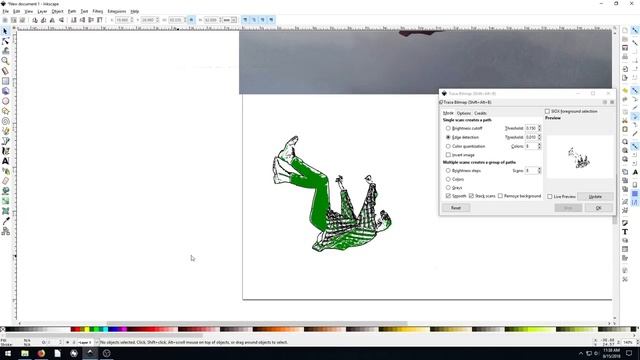Select the Rectangle tool
The width and height of the screenshot is (640, 360).
5,81
